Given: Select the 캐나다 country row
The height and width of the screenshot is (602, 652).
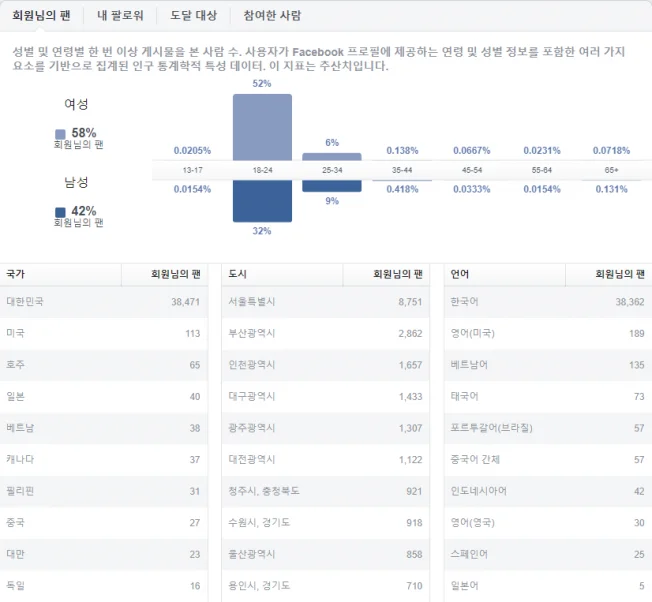Looking at the screenshot, I should pyautogui.click(x=104, y=460).
